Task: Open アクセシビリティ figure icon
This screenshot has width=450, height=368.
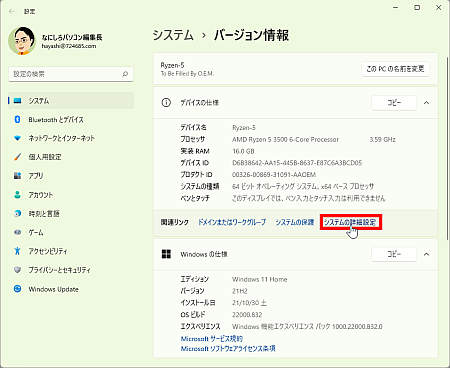Action: coord(17,251)
